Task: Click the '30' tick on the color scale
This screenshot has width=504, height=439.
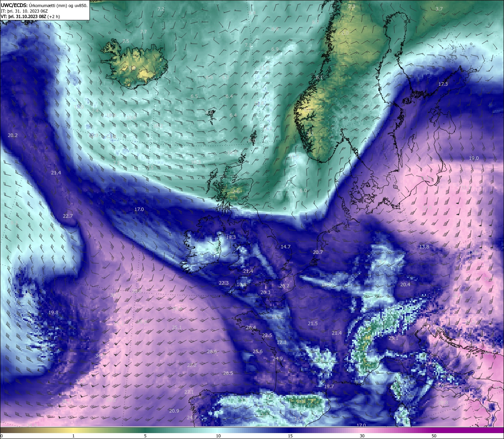Action: click(362, 436)
